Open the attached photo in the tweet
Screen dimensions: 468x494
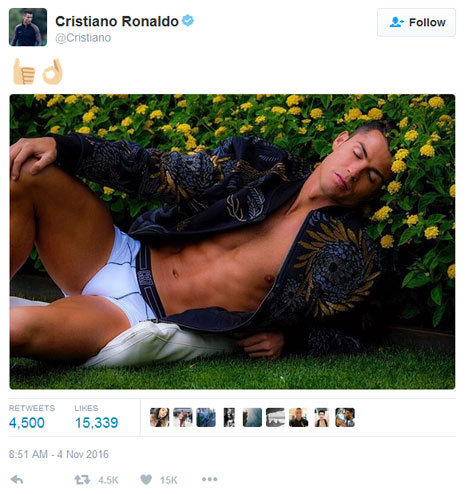click(232, 242)
